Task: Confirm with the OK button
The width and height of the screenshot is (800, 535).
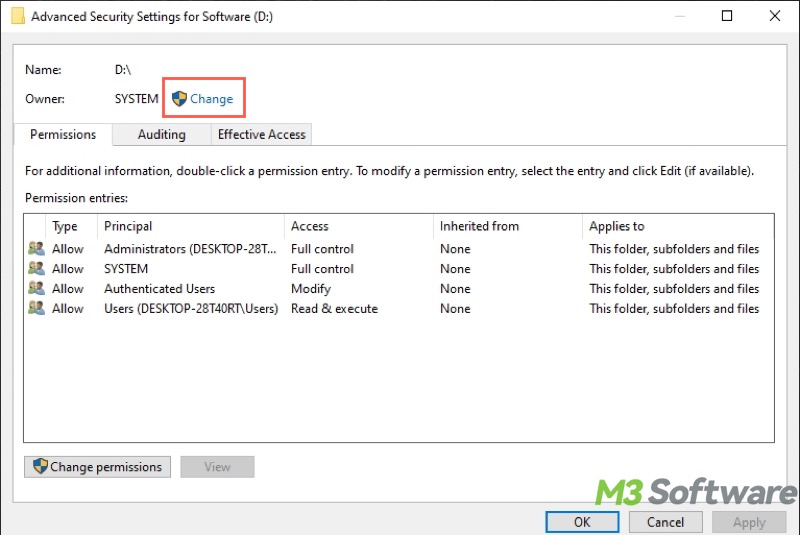Action: click(582, 522)
